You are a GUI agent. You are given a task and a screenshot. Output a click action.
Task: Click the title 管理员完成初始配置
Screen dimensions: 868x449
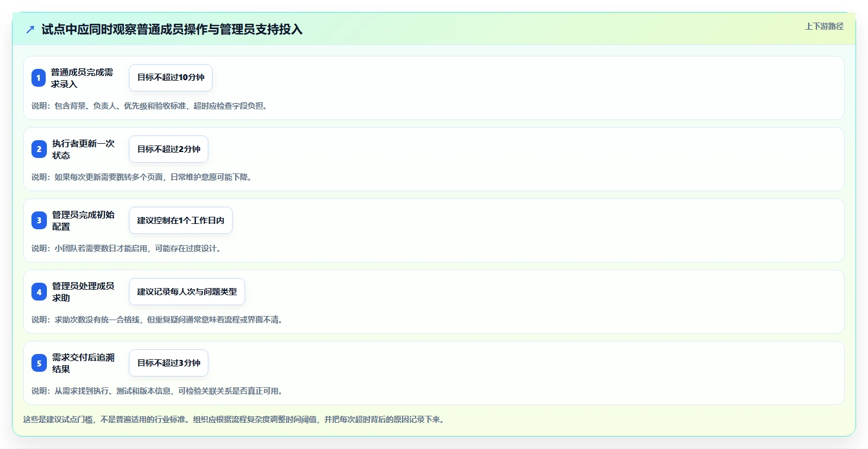tap(83, 220)
